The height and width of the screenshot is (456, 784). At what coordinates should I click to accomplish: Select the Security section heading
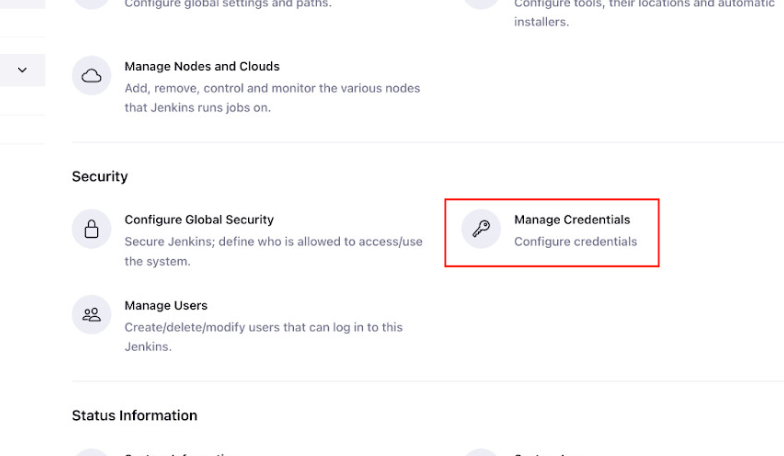(100, 177)
